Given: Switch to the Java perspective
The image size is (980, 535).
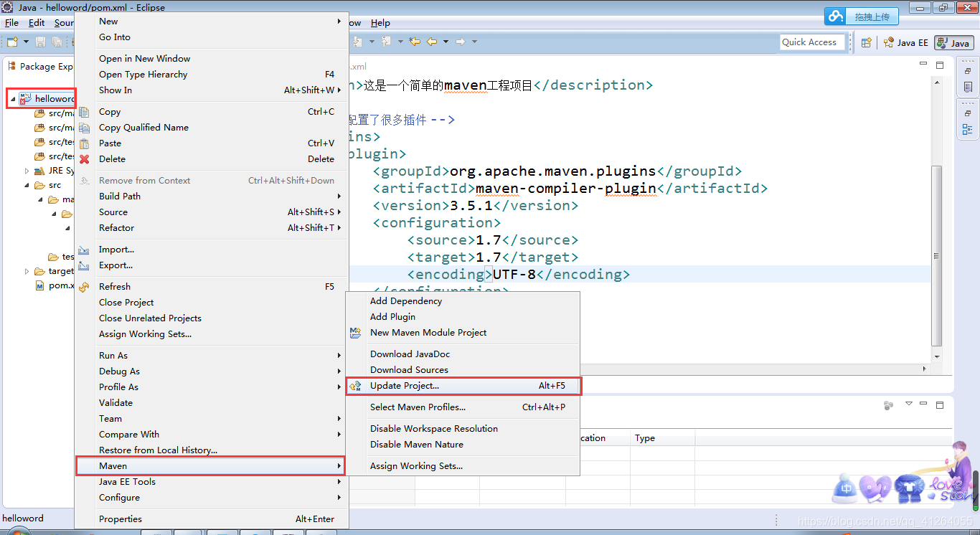Looking at the screenshot, I should tap(953, 43).
